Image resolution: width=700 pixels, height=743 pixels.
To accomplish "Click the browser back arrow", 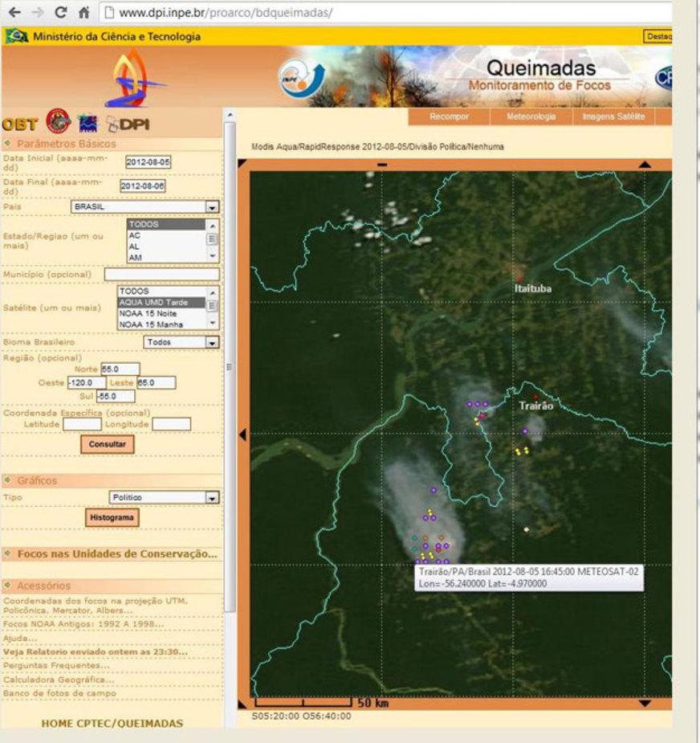I will (x=15, y=13).
